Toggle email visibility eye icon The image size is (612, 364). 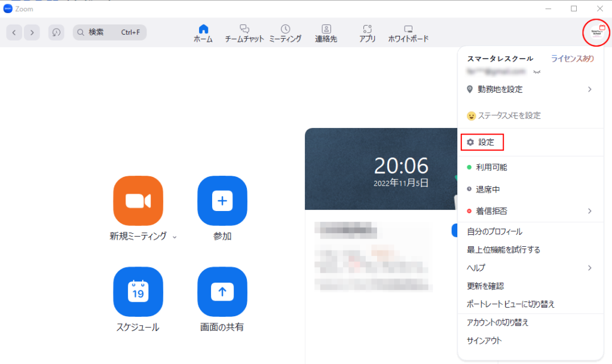tap(536, 72)
